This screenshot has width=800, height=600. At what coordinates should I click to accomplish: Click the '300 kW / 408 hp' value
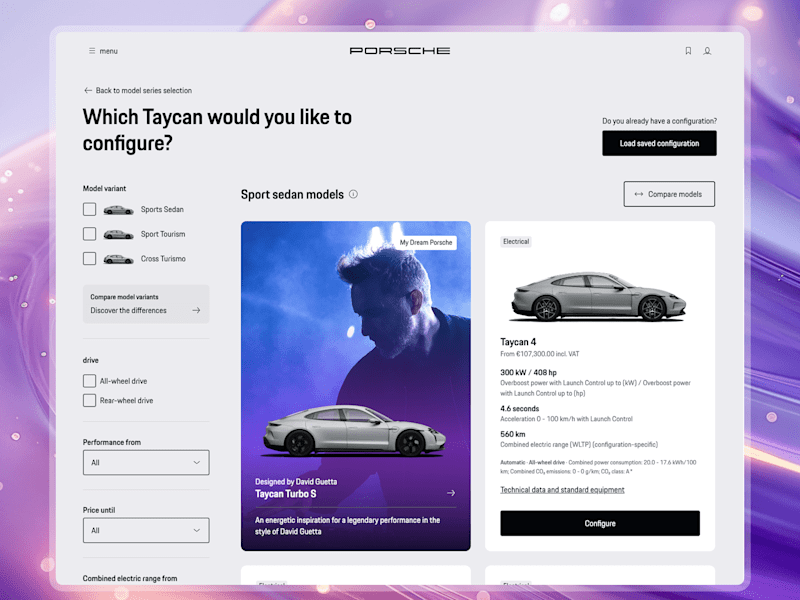[528, 372]
